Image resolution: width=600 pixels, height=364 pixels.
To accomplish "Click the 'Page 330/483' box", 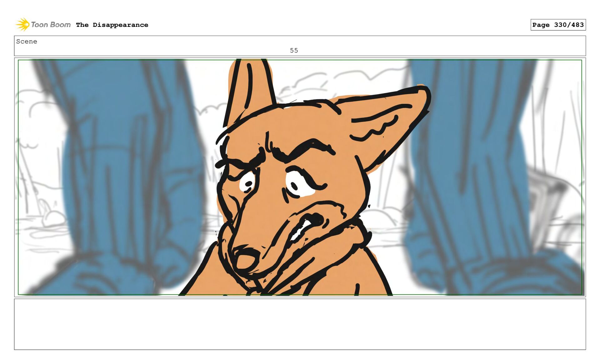I will (558, 25).
